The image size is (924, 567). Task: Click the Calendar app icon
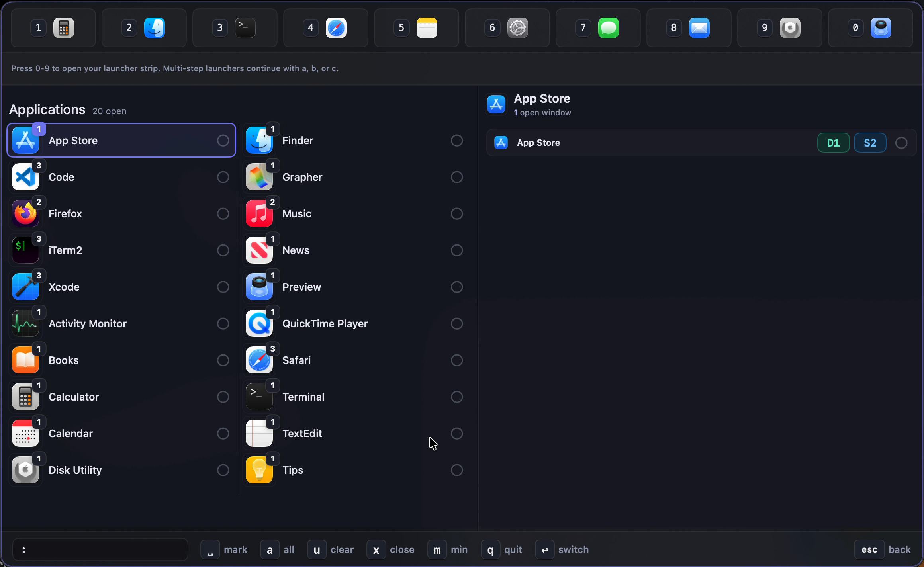point(25,434)
